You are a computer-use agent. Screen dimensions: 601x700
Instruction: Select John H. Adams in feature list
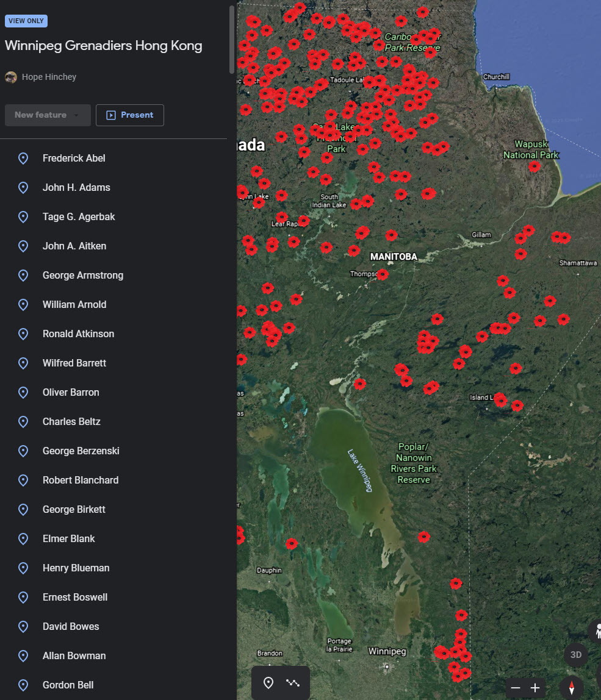tap(76, 188)
